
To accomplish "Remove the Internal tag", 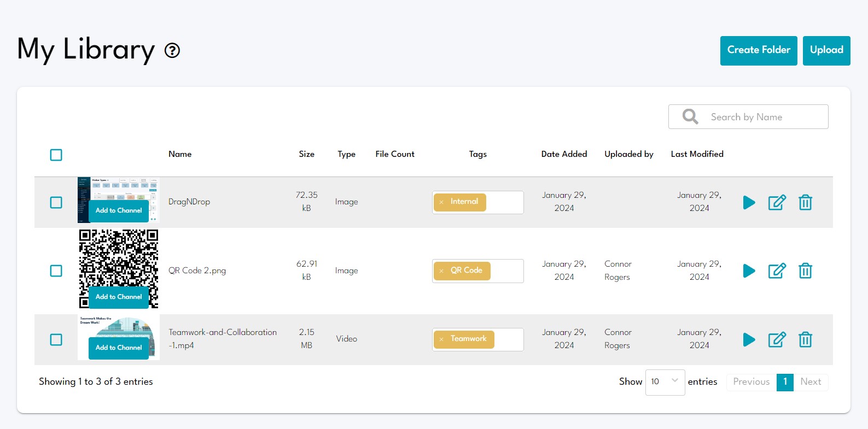I will click(x=441, y=202).
